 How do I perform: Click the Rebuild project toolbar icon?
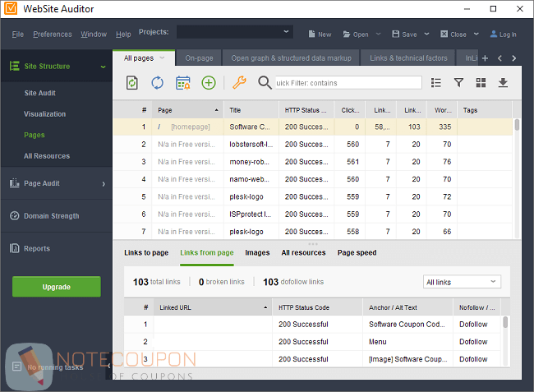coord(132,83)
